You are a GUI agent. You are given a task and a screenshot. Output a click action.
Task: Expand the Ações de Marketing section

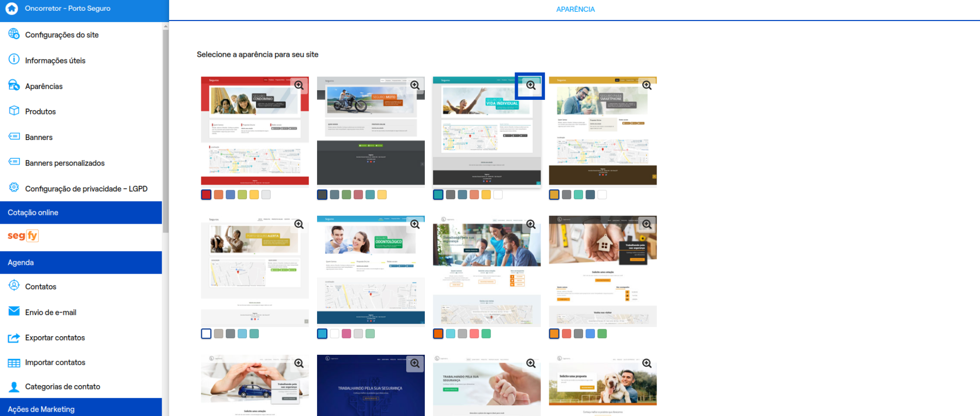[81, 409]
